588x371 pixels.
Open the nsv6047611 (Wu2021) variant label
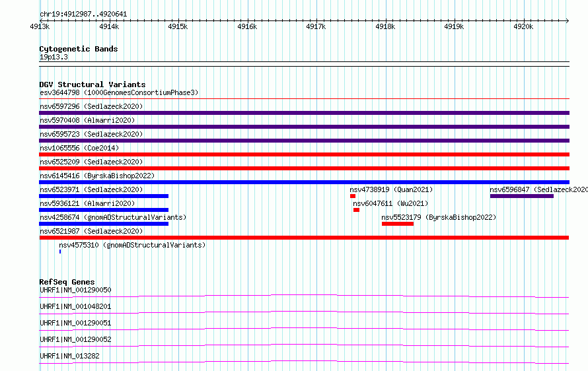390,203
